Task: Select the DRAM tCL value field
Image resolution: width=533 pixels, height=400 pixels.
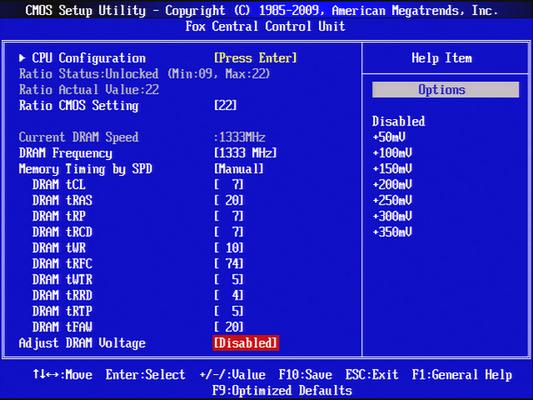Action: (x=229, y=185)
